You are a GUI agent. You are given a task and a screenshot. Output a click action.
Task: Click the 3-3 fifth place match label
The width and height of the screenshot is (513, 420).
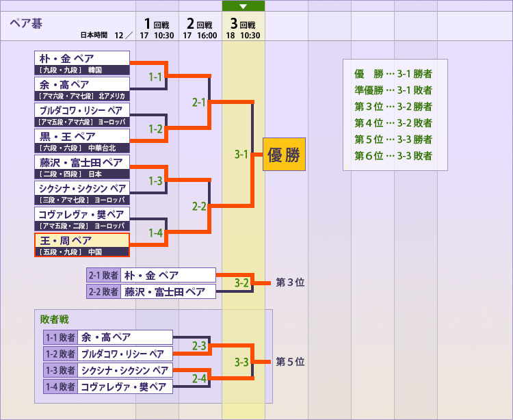[x=241, y=362]
